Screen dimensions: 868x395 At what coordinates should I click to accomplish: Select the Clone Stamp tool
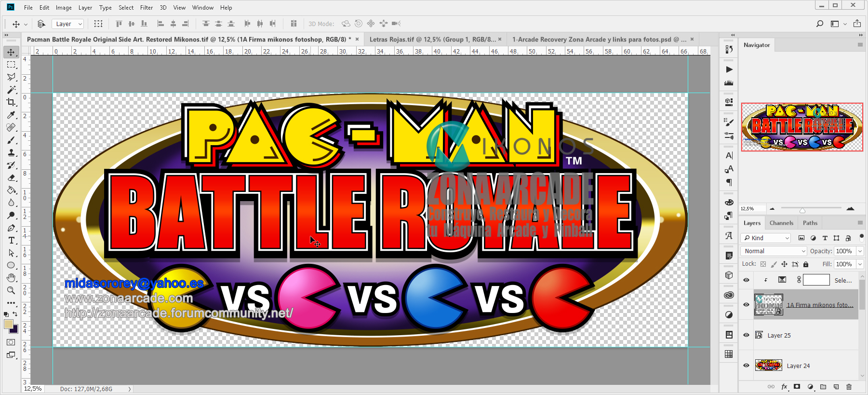tap(11, 152)
